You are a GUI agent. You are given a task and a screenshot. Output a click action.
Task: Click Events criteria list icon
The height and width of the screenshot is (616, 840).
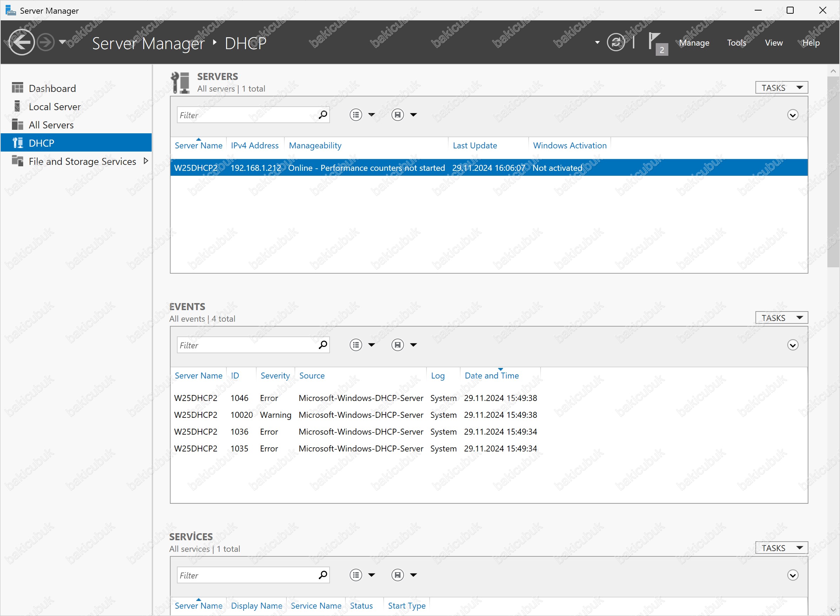click(x=356, y=345)
